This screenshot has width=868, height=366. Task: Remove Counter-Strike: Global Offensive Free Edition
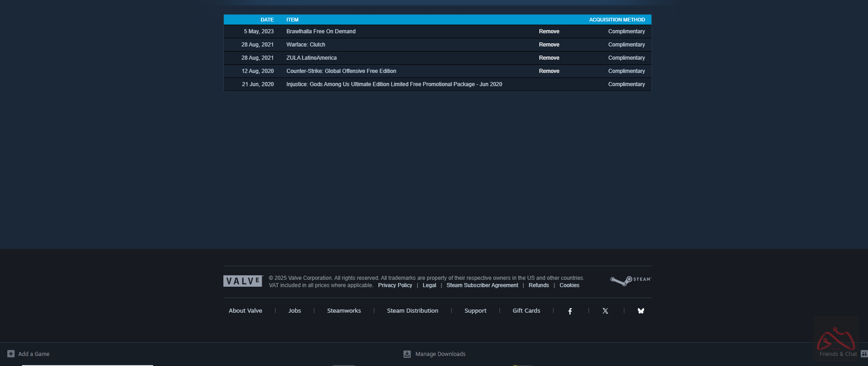[x=549, y=71]
